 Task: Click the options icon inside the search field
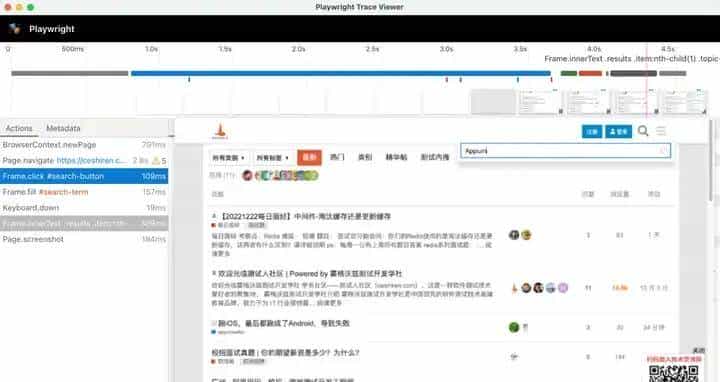[x=663, y=151]
